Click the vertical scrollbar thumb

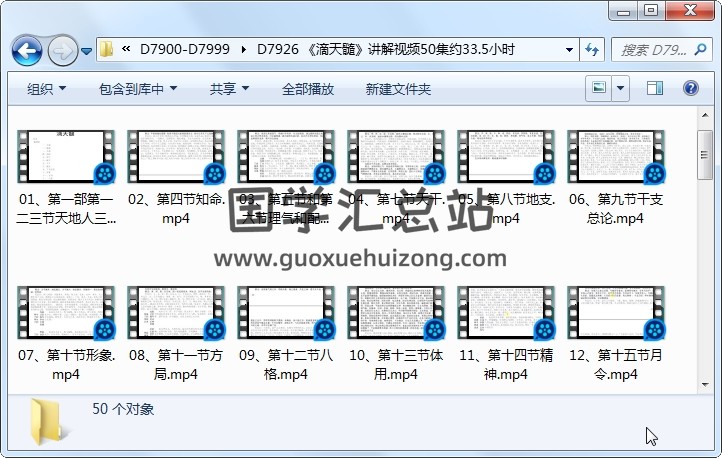tap(705, 155)
